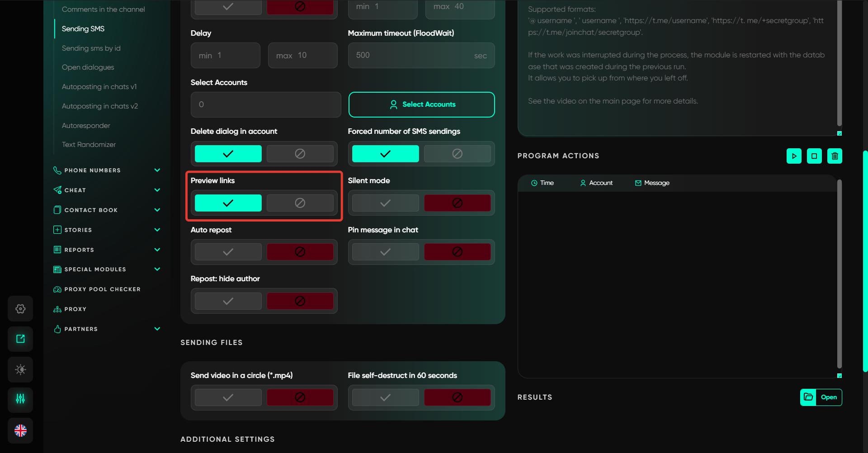Click the trash icon to clear actions
Screen dimensions: 868x453
835,156
